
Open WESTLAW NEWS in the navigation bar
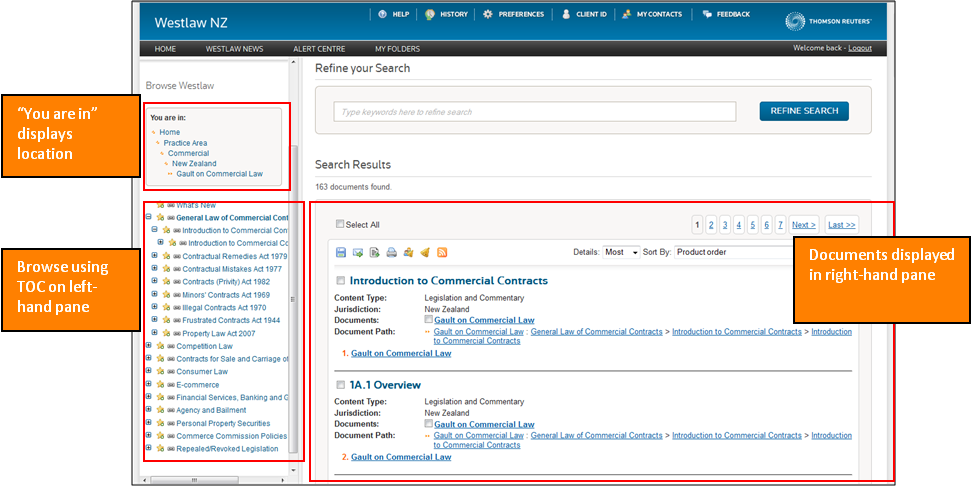pos(234,49)
